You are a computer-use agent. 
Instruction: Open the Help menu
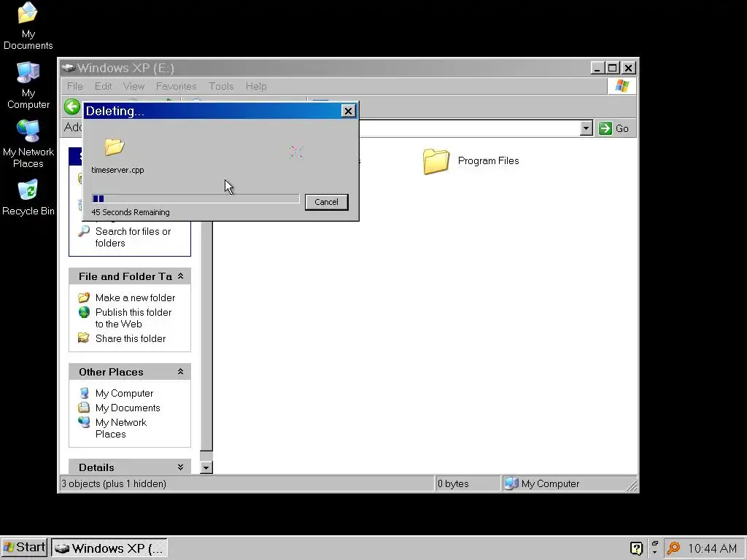(256, 86)
